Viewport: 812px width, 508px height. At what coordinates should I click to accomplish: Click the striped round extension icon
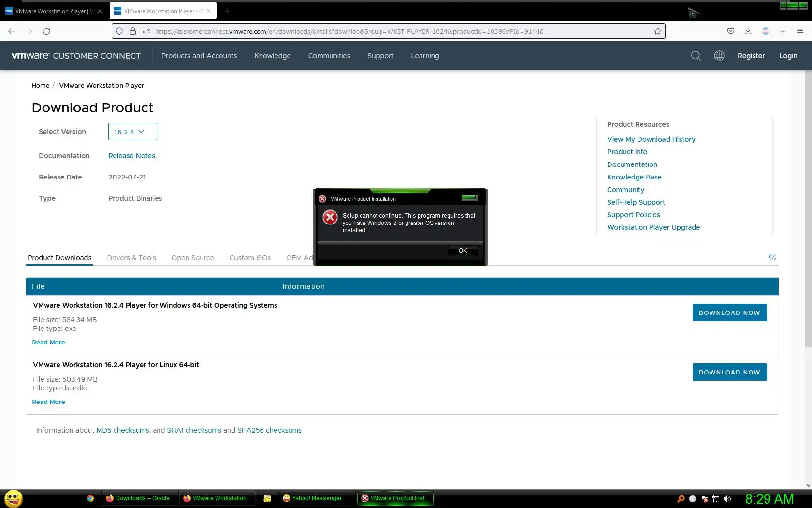(766, 31)
